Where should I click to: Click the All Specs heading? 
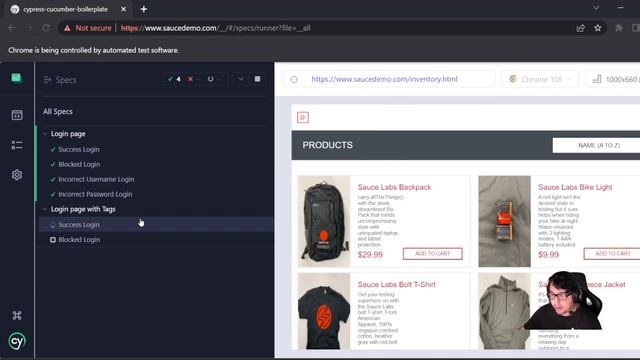[58, 111]
